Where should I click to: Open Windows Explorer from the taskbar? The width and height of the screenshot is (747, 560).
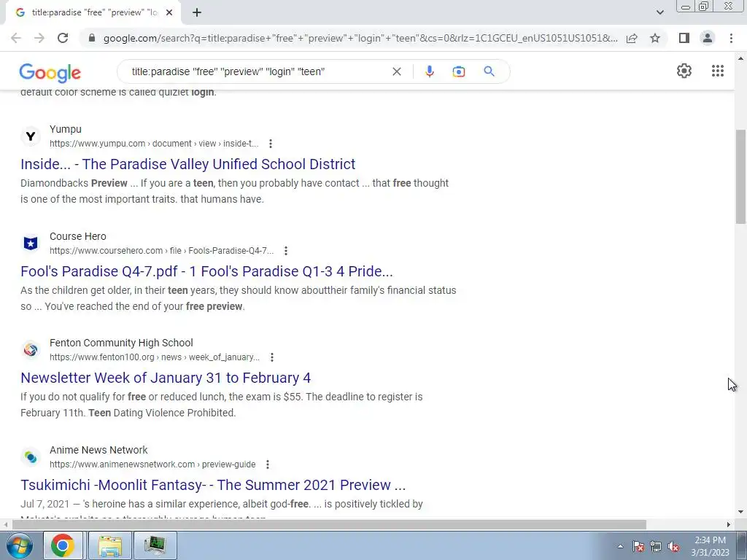pyautogui.click(x=110, y=545)
